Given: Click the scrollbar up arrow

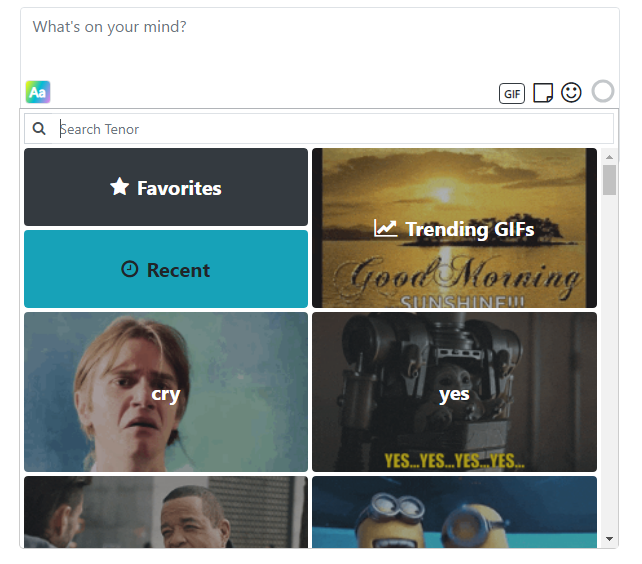Looking at the screenshot, I should coord(609,157).
